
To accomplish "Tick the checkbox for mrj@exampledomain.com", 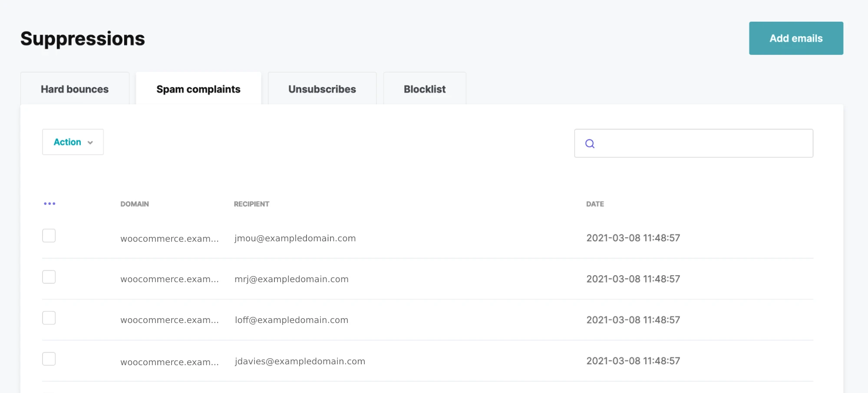I will pyautogui.click(x=49, y=277).
